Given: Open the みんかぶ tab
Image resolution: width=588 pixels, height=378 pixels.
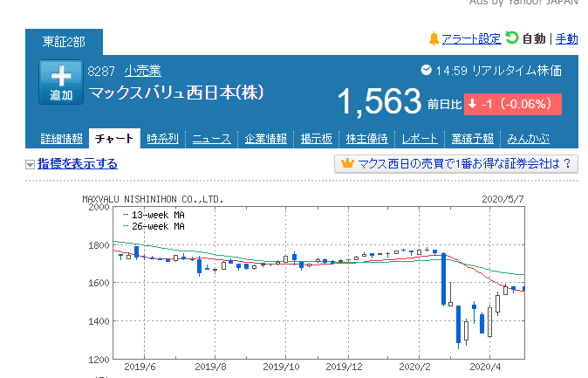Looking at the screenshot, I should coord(528,139).
